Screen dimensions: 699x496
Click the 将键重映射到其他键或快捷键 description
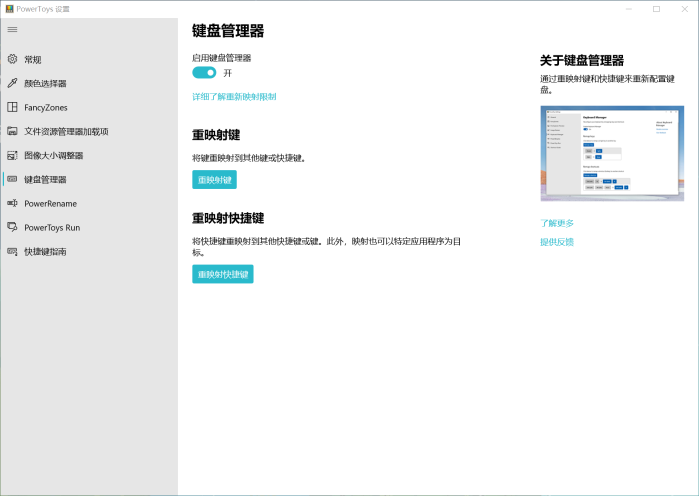pos(249,158)
